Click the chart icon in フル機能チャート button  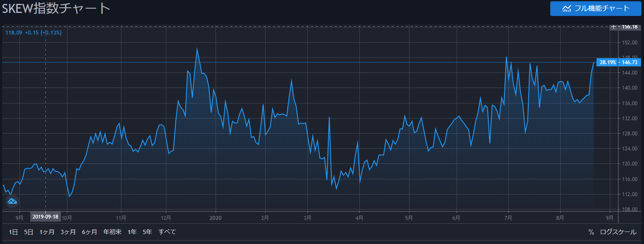[x=566, y=9]
